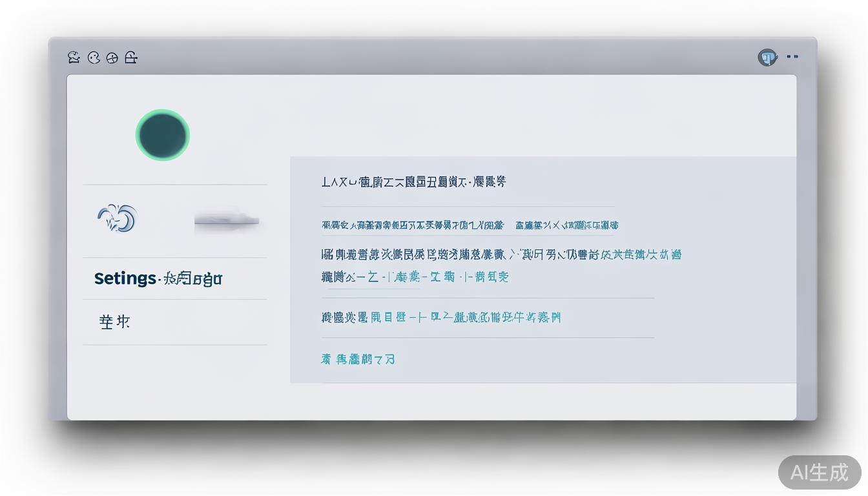Image resolution: width=868 pixels, height=496 pixels.
Task: Toggle the wide switch next to the square control
Action: coord(796,56)
